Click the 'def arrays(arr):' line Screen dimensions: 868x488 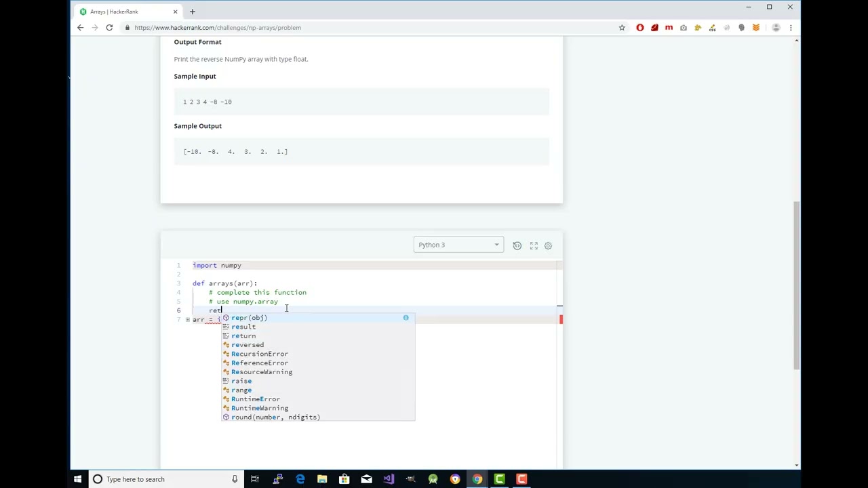[x=225, y=283]
